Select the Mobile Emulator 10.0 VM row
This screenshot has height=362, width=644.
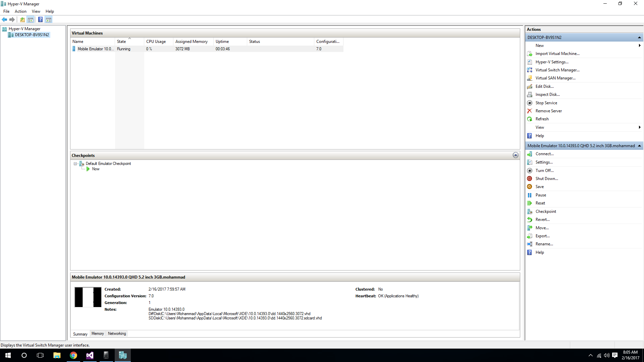(207, 49)
